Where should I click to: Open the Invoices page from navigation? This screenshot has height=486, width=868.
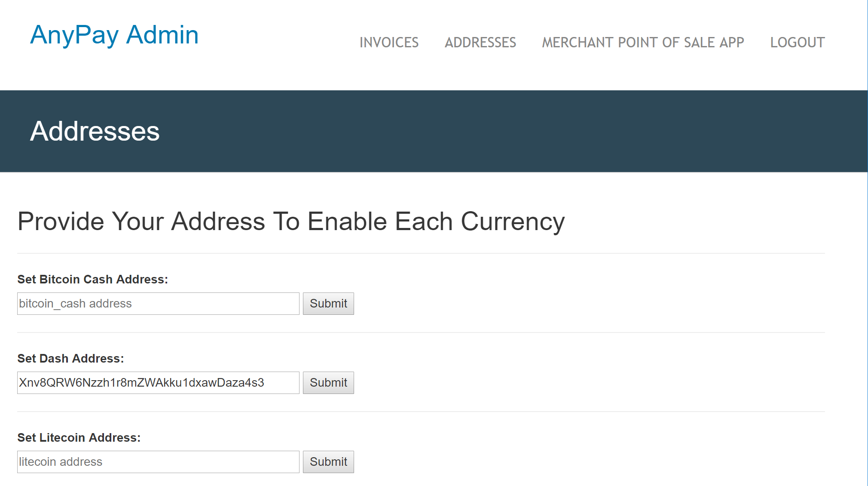pos(389,42)
